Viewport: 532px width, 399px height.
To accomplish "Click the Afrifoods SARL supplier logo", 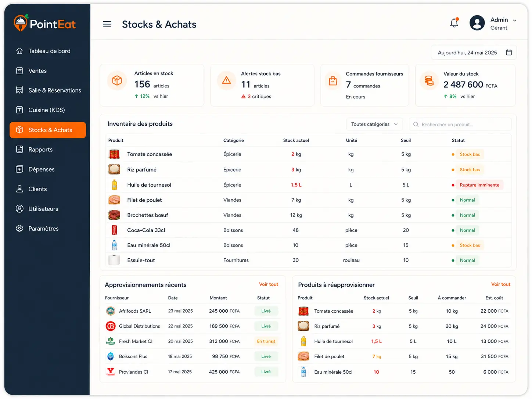I will pos(111,311).
